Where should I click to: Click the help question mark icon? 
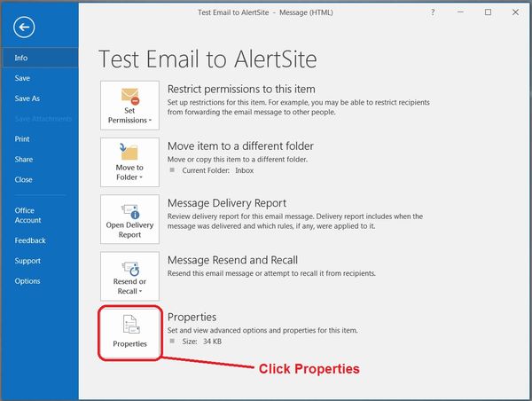click(x=433, y=12)
